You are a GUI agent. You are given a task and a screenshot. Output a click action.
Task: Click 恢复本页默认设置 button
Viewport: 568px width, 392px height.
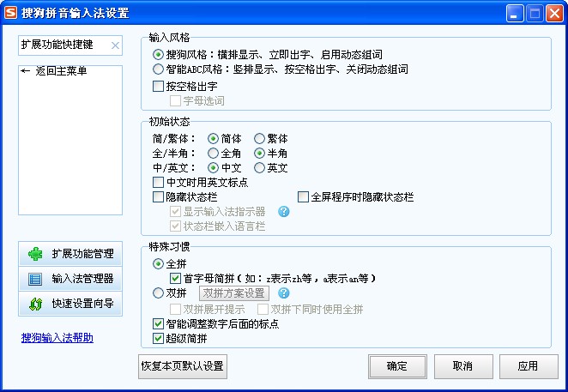183,366
